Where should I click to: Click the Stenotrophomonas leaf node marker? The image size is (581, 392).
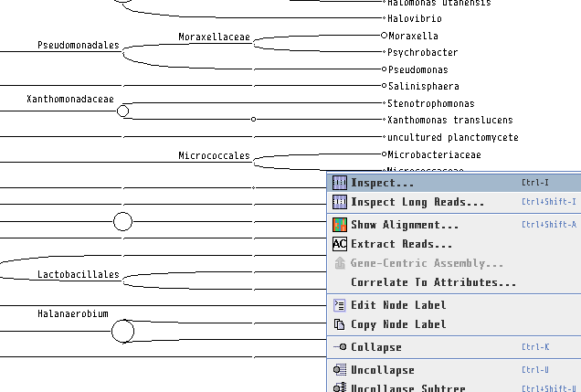pos(385,102)
